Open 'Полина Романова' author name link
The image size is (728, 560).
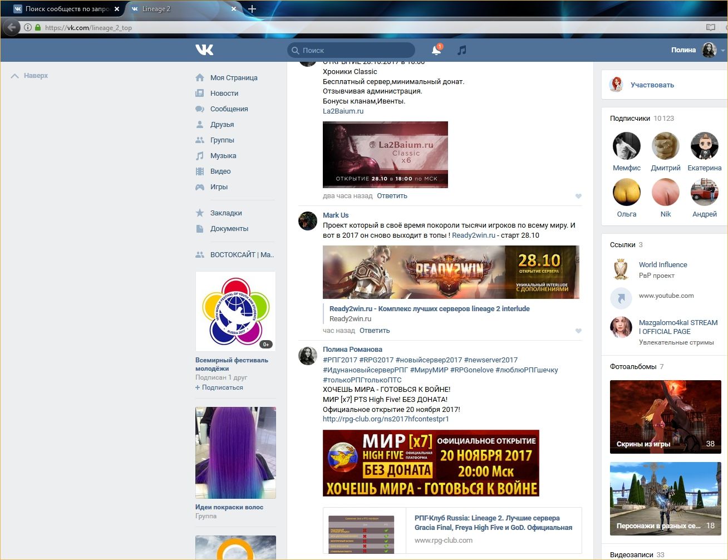pos(352,350)
